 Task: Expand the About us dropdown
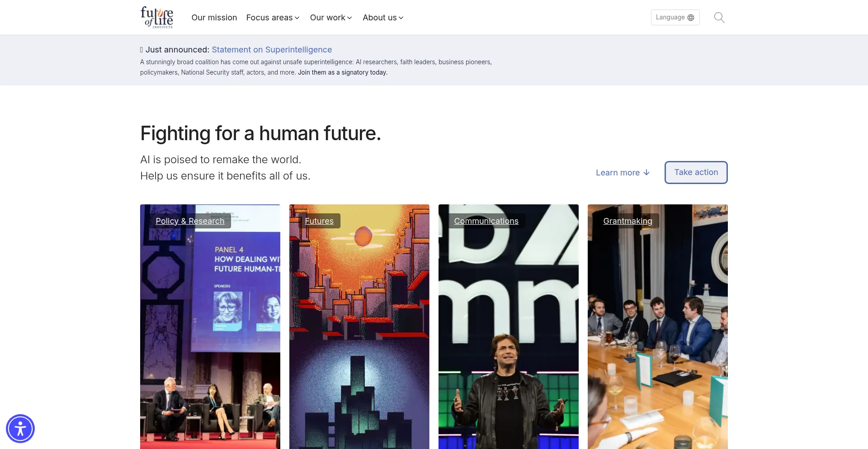(x=383, y=18)
